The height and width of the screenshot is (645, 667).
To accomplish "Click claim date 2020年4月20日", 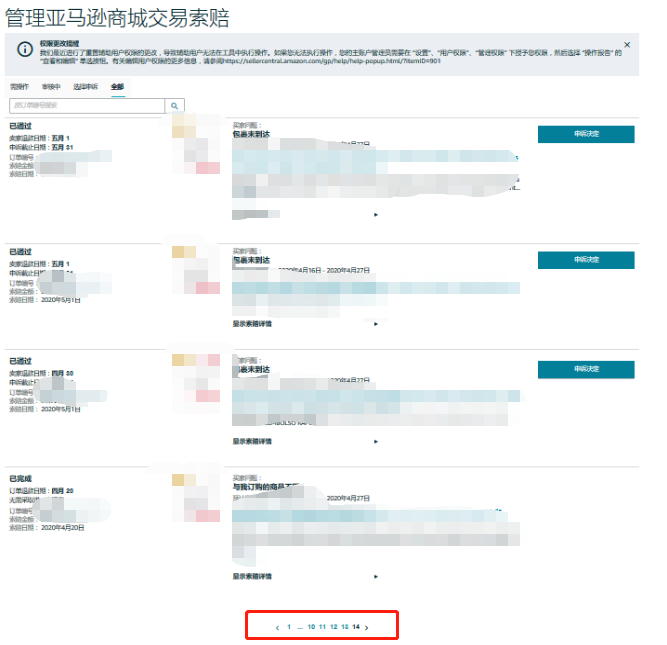I will [x=63, y=528].
